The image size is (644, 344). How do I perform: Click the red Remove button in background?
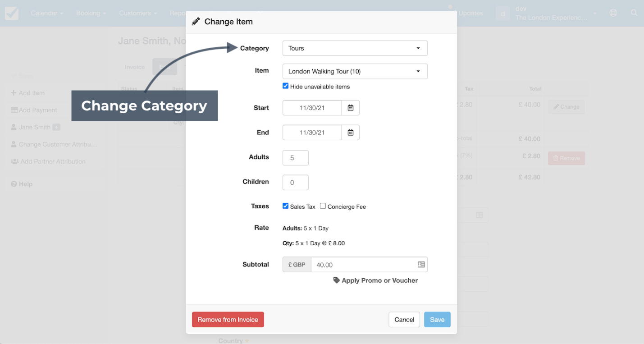(566, 158)
